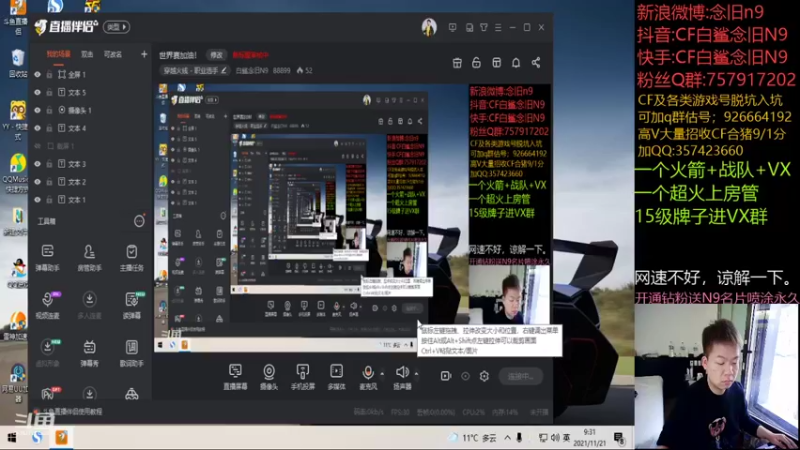Open the 房管助手 tool
The width and height of the screenshot is (800, 450).
[89, 257]
